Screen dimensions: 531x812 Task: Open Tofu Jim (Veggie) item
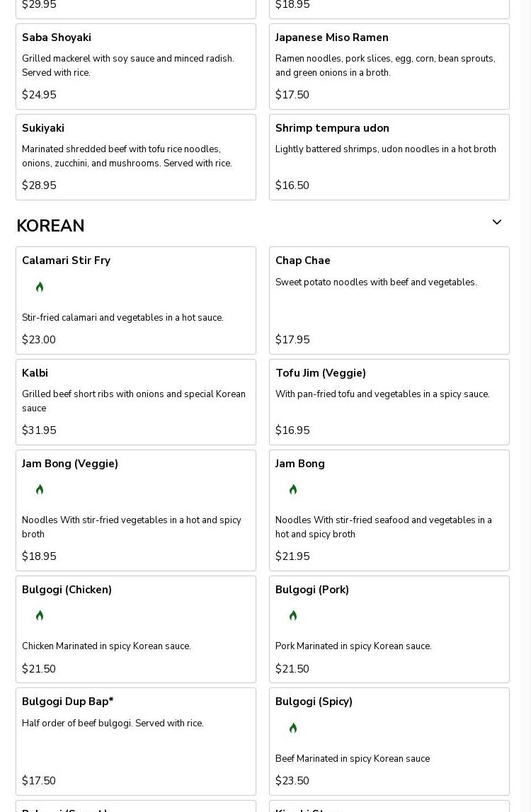pyautogui.click(x=389, y=402)
